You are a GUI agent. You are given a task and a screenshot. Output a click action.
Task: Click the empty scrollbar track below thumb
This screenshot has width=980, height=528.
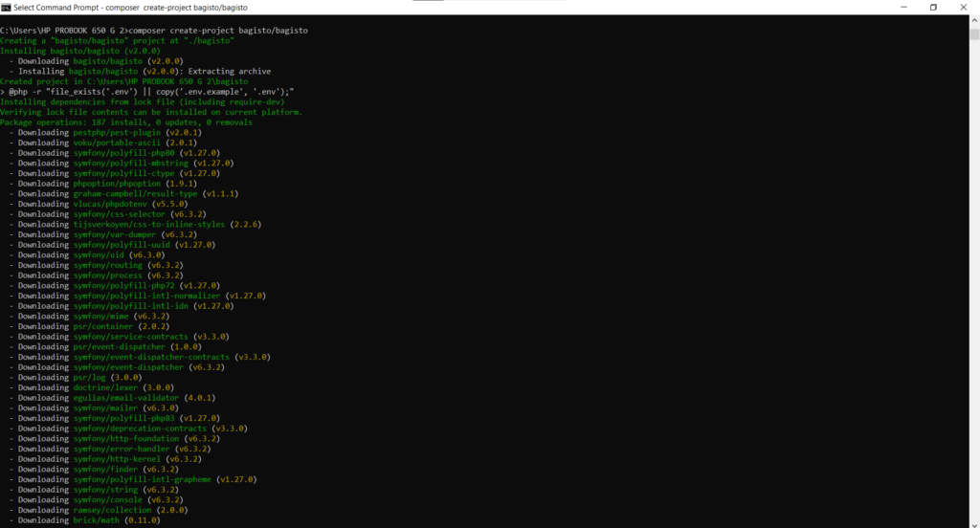(x=974, y=287)
